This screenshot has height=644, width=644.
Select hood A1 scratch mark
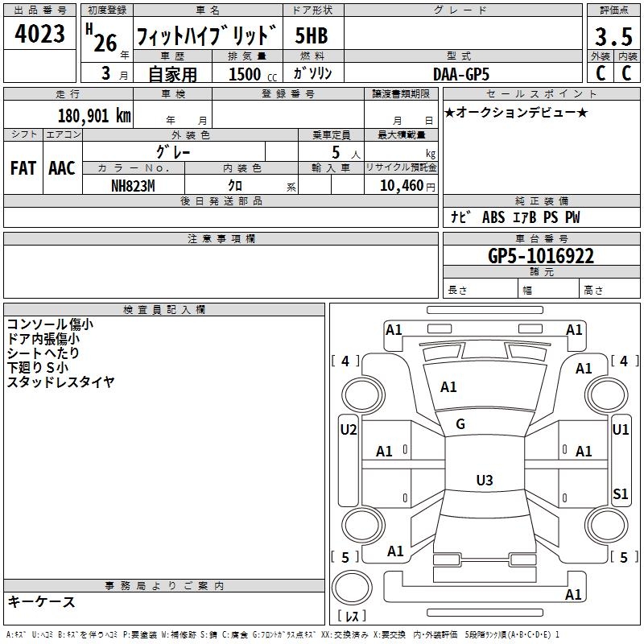pyautogui.click(x=448, y=387)
